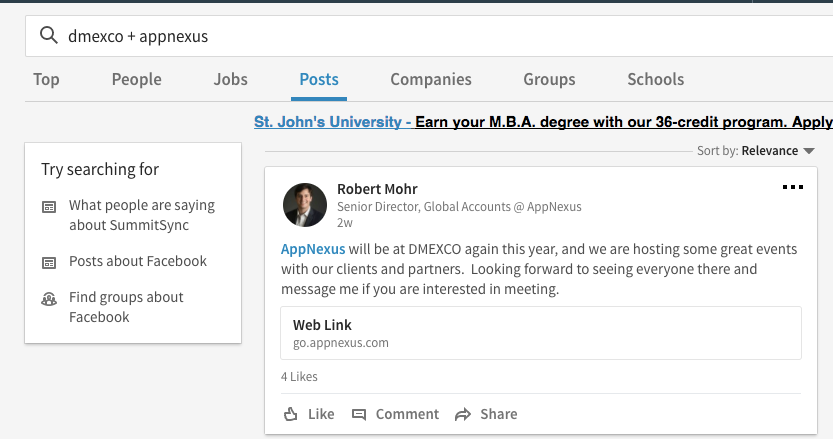Select the Groups tab
This screenshot has height=439, width=833.
(x=549, y=80)
